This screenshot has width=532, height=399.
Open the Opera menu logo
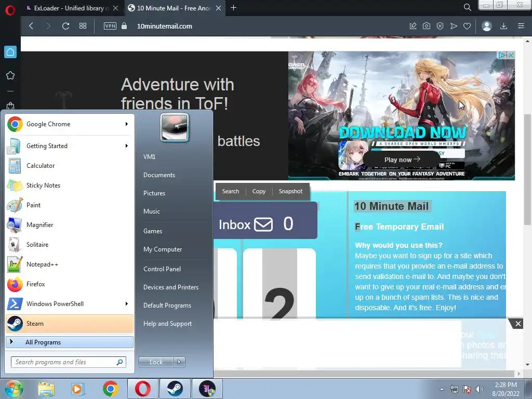10,10
